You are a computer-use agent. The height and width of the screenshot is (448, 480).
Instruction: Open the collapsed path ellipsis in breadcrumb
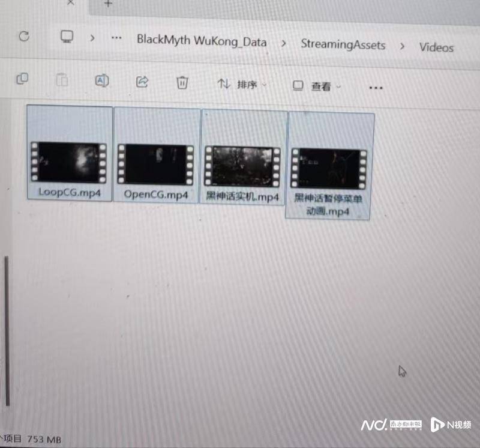click(116, 38)
